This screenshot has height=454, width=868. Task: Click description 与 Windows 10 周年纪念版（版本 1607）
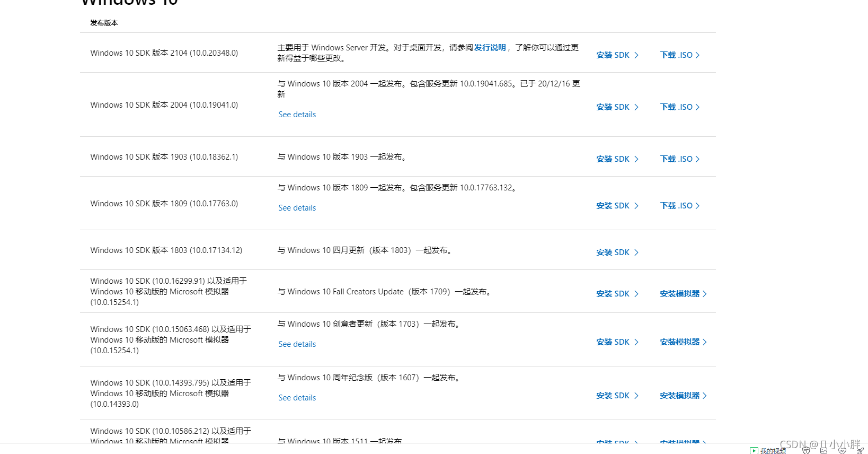[x=369, y=378]
